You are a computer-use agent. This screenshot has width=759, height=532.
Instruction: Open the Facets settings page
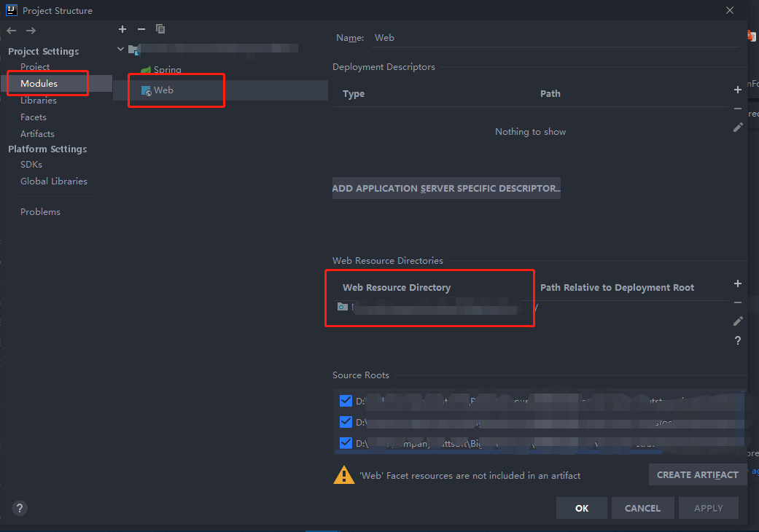tap(34, 117)
